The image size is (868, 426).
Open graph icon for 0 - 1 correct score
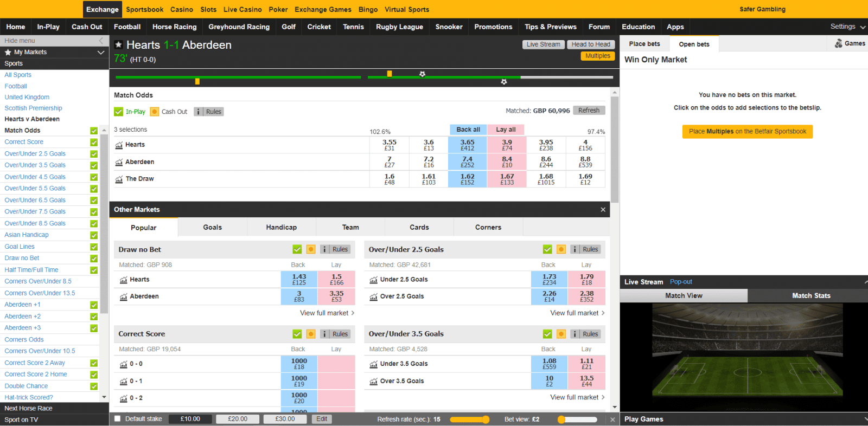pos(124,382)
